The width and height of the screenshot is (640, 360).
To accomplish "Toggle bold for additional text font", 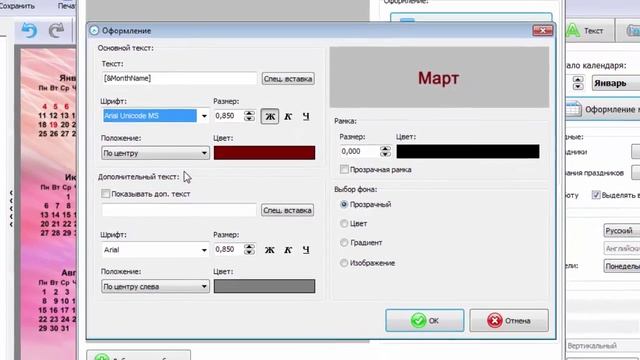I will 270,250.
